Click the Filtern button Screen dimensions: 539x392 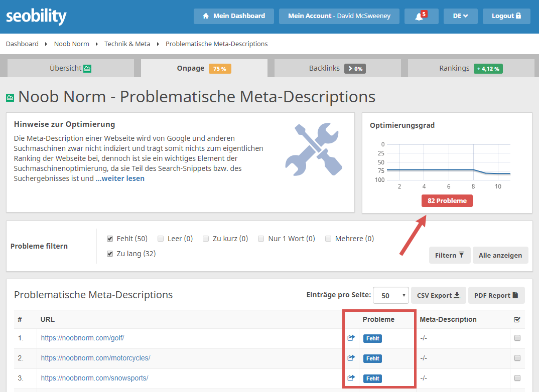[450, 255]
